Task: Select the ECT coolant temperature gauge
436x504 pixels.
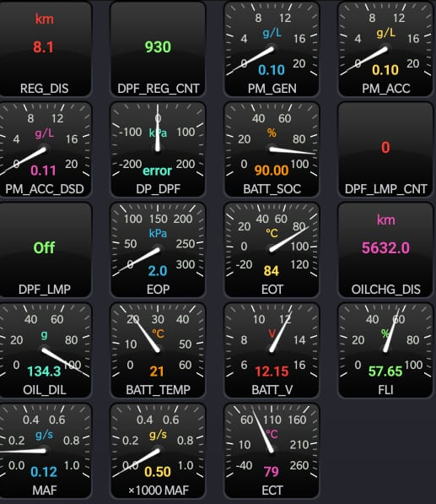Action: 272,451
